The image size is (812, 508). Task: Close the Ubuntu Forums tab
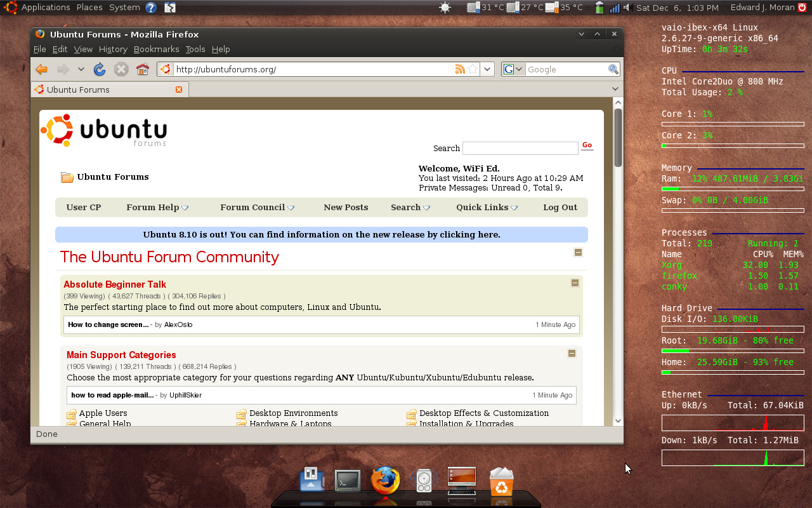[x=179, y=90]
